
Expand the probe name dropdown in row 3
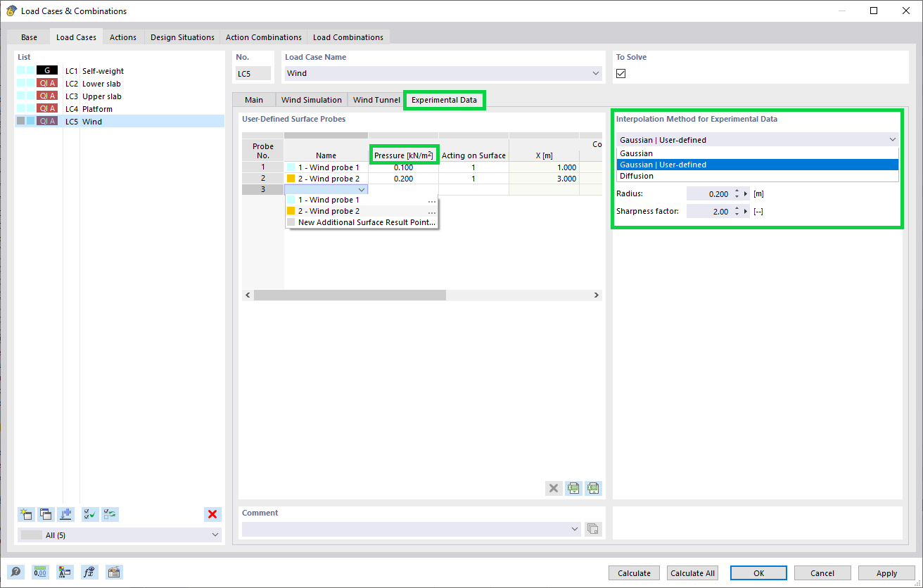tap(362, 190)
